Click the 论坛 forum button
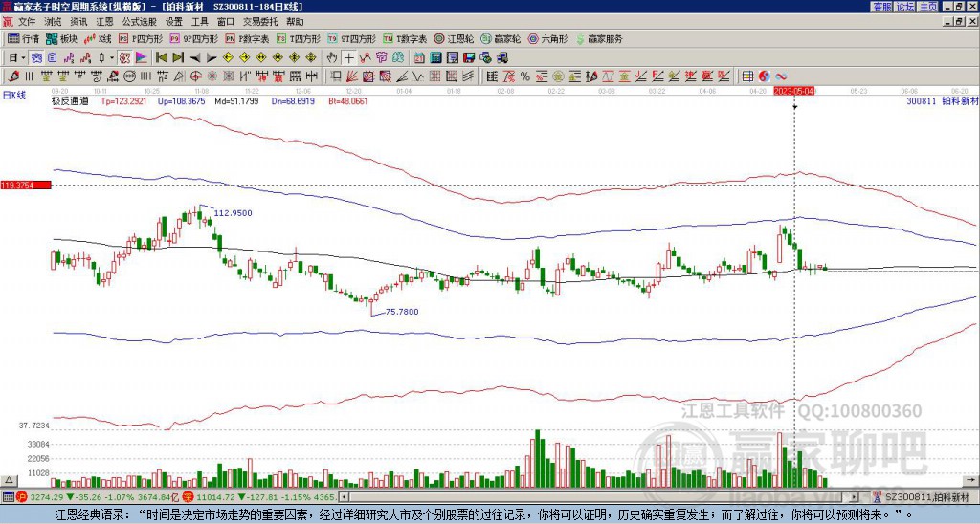This screenshot has height=524, width=980. click(905, 7)
